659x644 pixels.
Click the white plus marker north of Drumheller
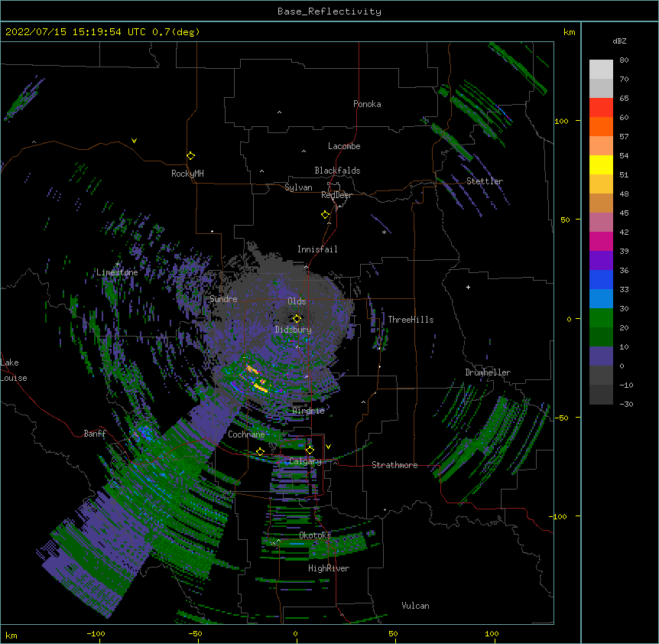point(468,287)
